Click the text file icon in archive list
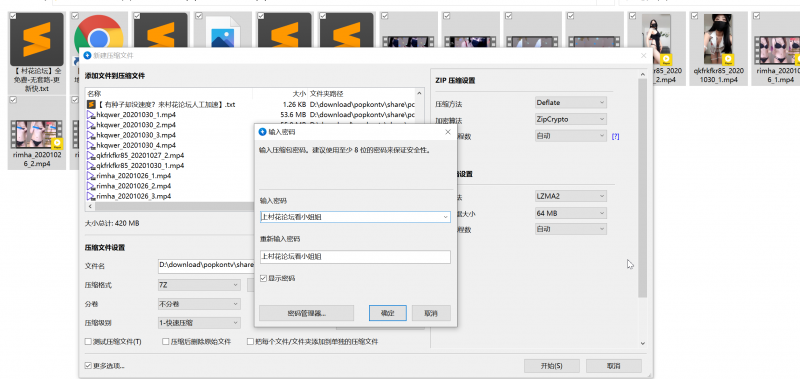 coord(91,105)
